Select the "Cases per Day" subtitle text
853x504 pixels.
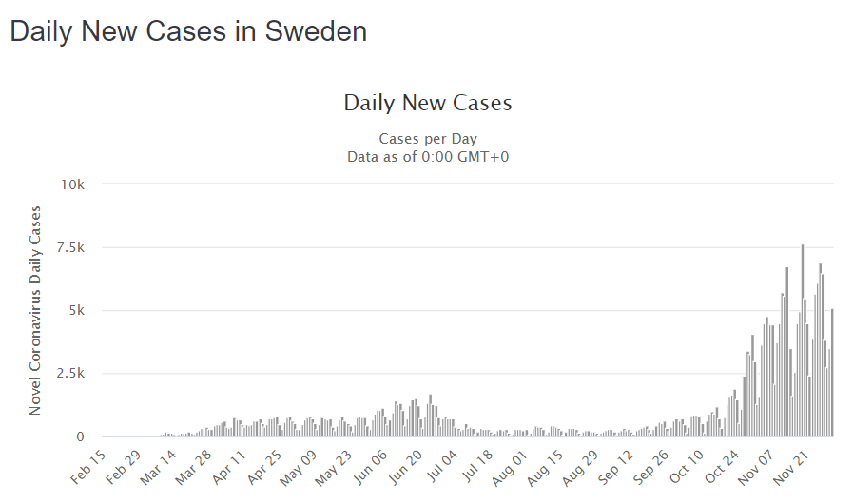point(428,139)
